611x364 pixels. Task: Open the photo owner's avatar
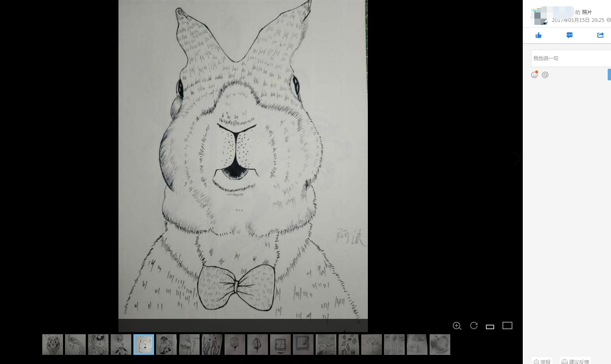point(539,17)
